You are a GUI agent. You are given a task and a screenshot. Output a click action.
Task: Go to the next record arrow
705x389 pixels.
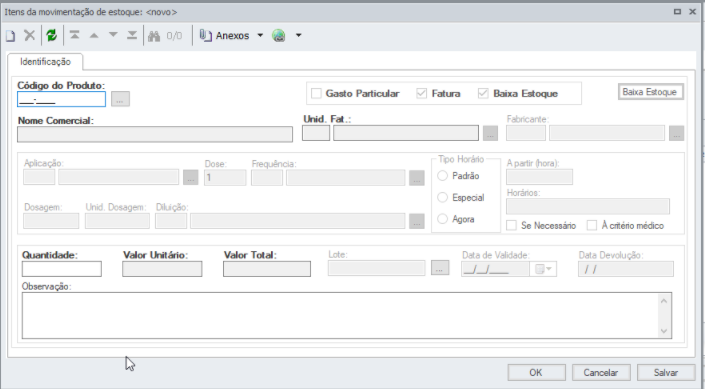tap(113, 35)
